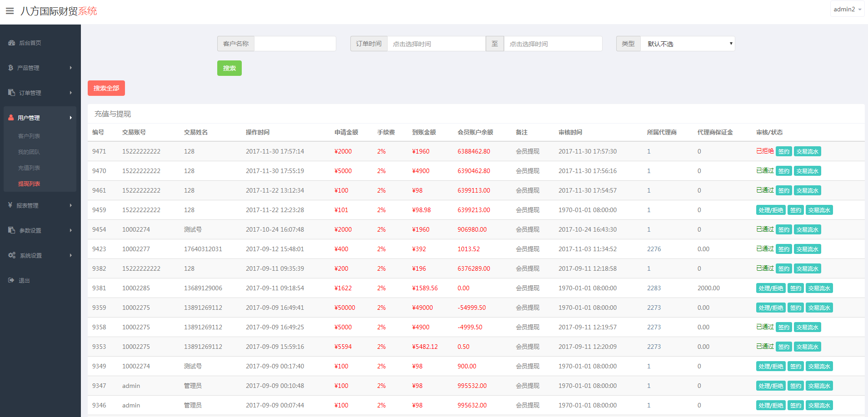Screen dimensions: 868x417
Task: Click the gears icon beside 系统设置
Action: (x=12, y=255)
